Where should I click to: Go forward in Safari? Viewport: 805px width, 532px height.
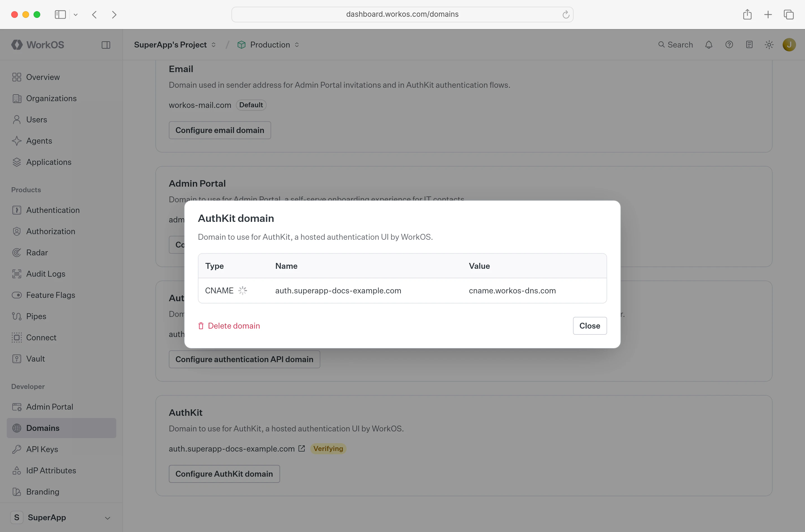(114, 15)
